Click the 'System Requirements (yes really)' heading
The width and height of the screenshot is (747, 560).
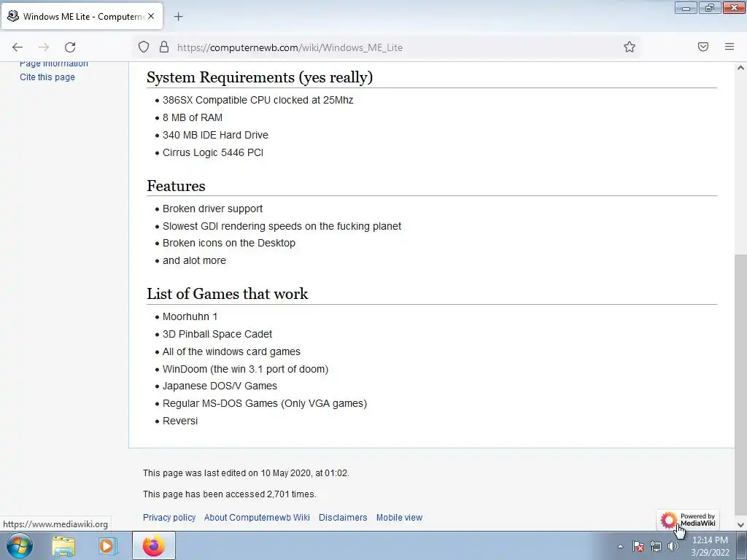click(260, 77)
